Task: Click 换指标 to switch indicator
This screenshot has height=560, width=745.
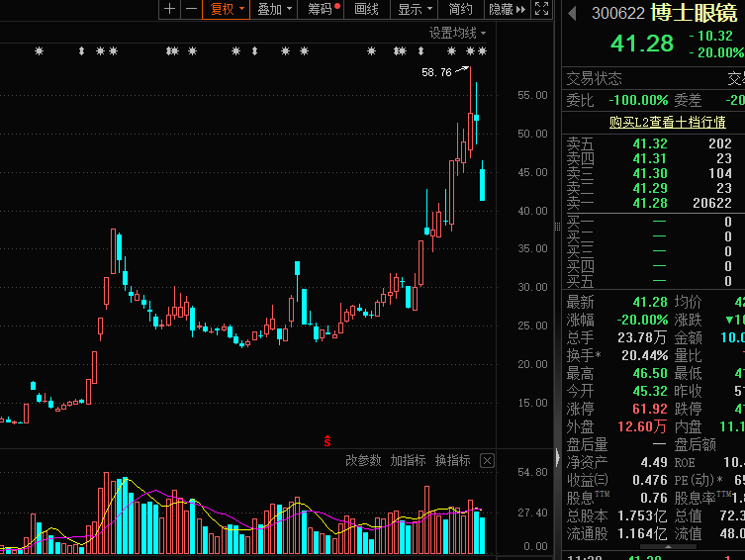Action: [x=452, y=461]
